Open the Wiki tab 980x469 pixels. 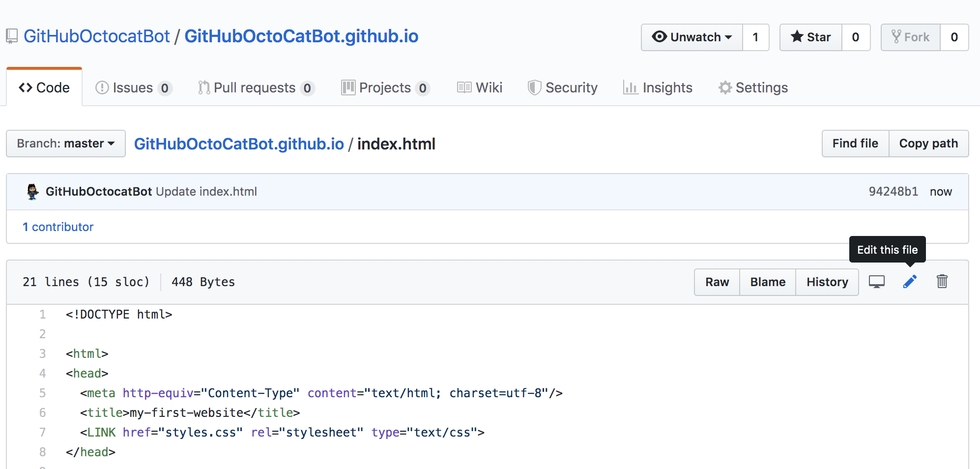point(480,88)
